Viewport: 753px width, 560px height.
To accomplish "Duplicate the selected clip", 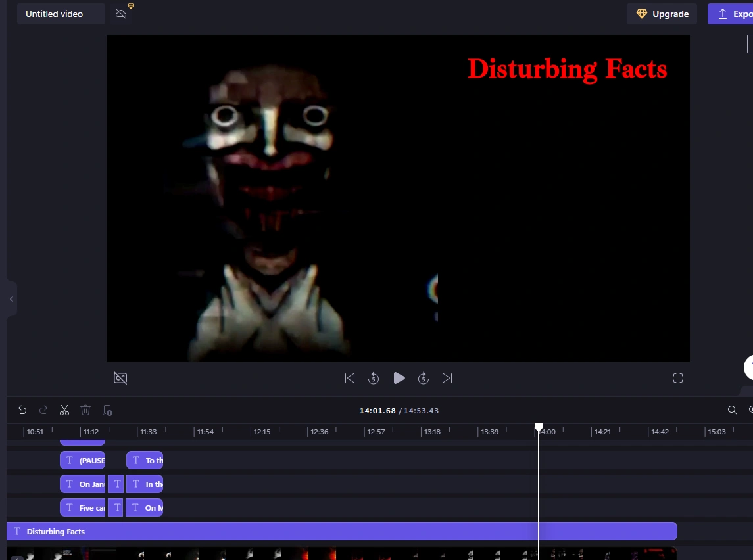I will tap(107, 410).
